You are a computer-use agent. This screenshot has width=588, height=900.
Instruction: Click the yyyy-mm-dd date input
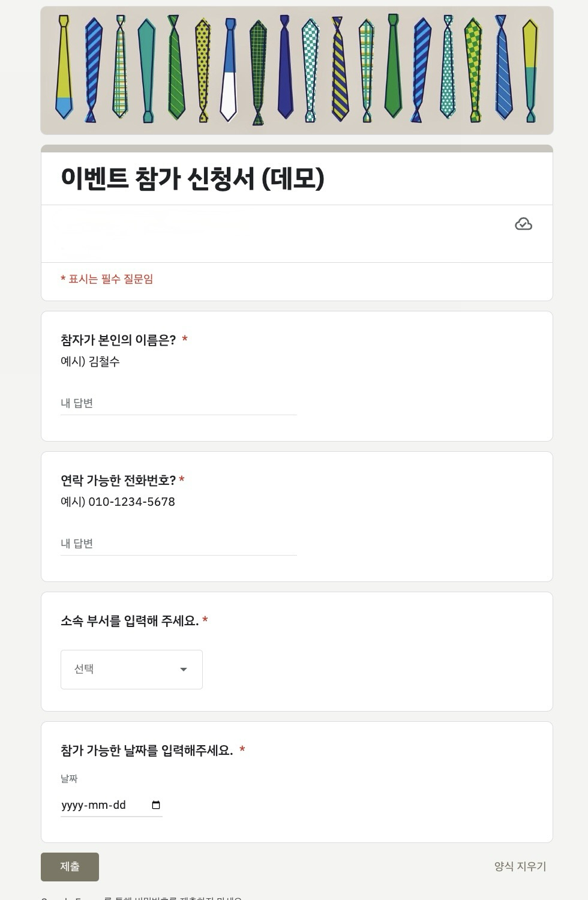102,805
